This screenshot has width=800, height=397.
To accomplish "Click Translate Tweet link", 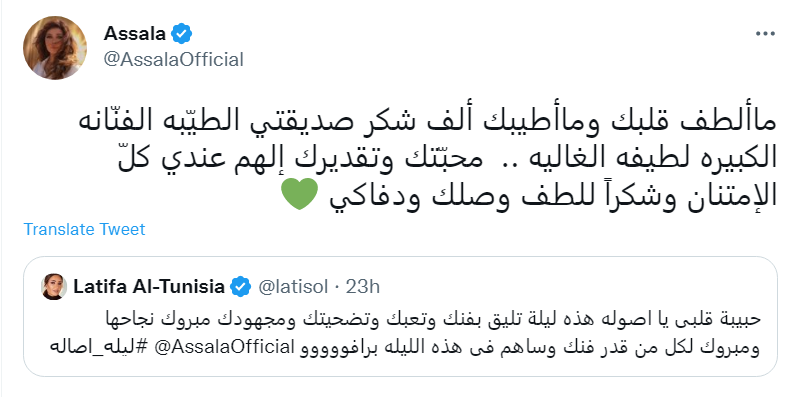I will point(84,229).
